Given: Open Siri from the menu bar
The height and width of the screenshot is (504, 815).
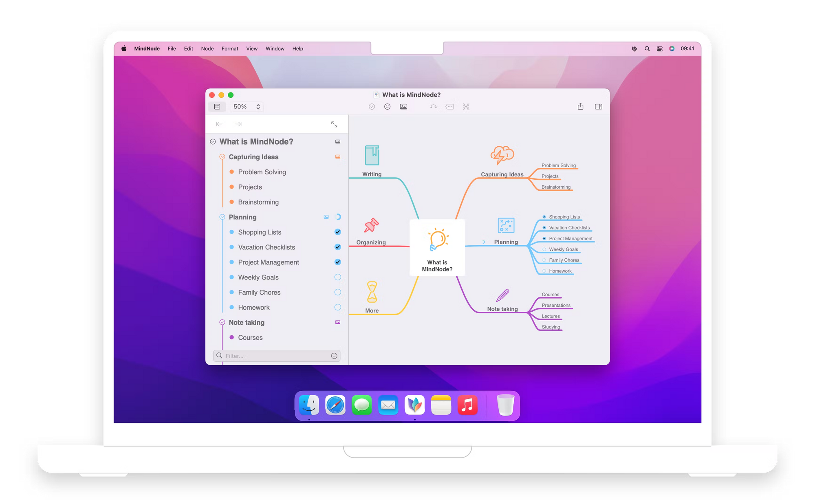Looking at the screenshot, I should point(672,48).
